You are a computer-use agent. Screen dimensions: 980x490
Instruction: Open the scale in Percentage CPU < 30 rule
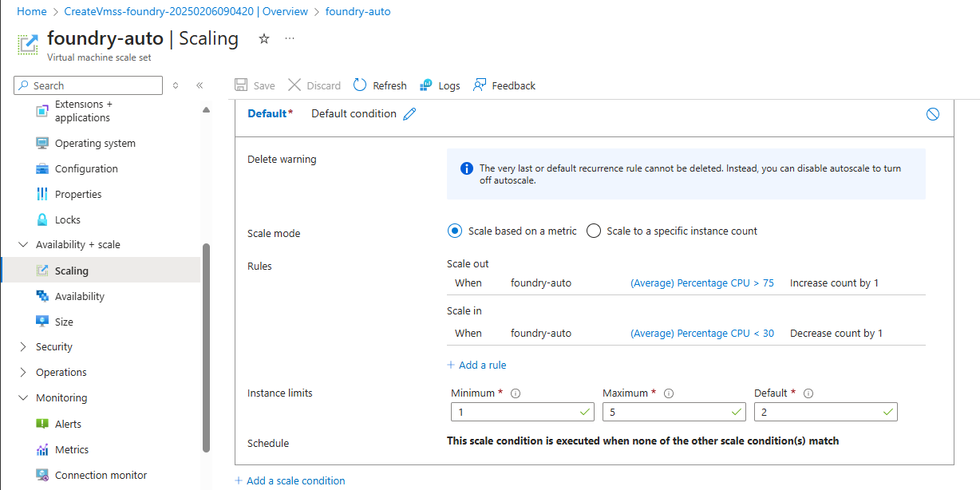click(702, 334)
